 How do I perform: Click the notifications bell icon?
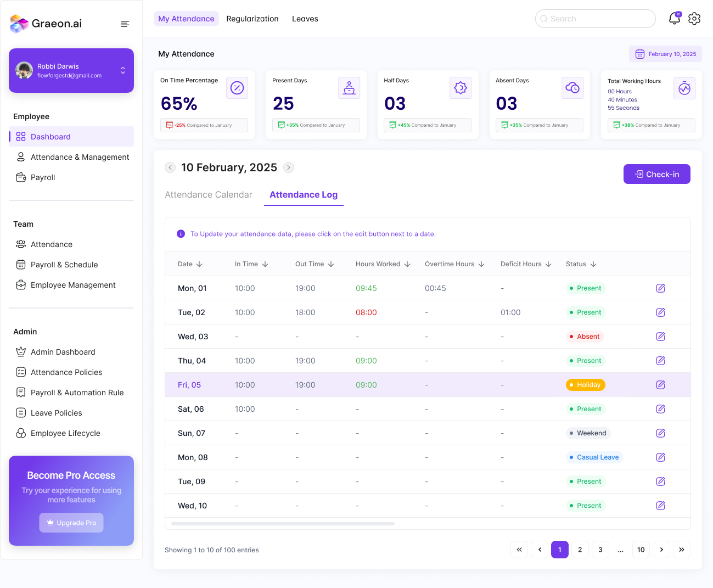pos(674,18)
